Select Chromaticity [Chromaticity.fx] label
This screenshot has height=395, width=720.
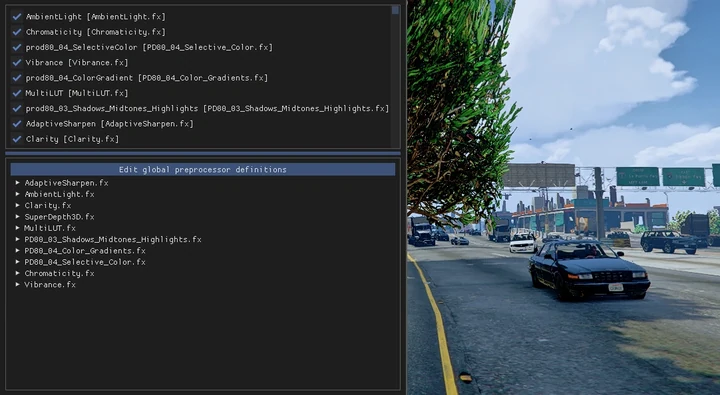96,32
